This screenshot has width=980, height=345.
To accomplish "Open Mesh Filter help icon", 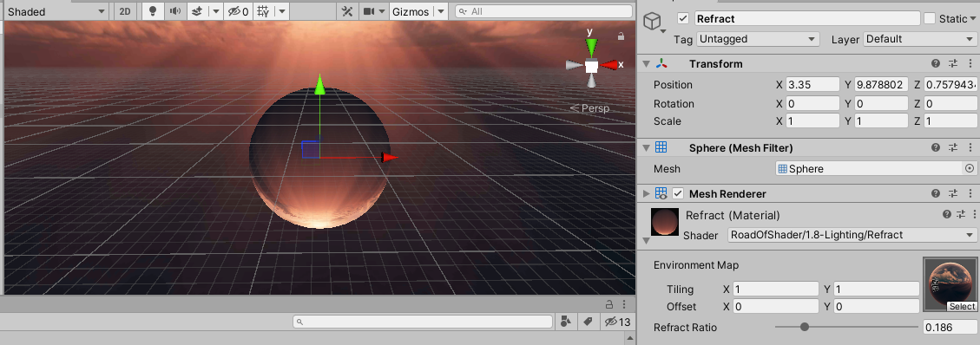I will tap(936, 148).
